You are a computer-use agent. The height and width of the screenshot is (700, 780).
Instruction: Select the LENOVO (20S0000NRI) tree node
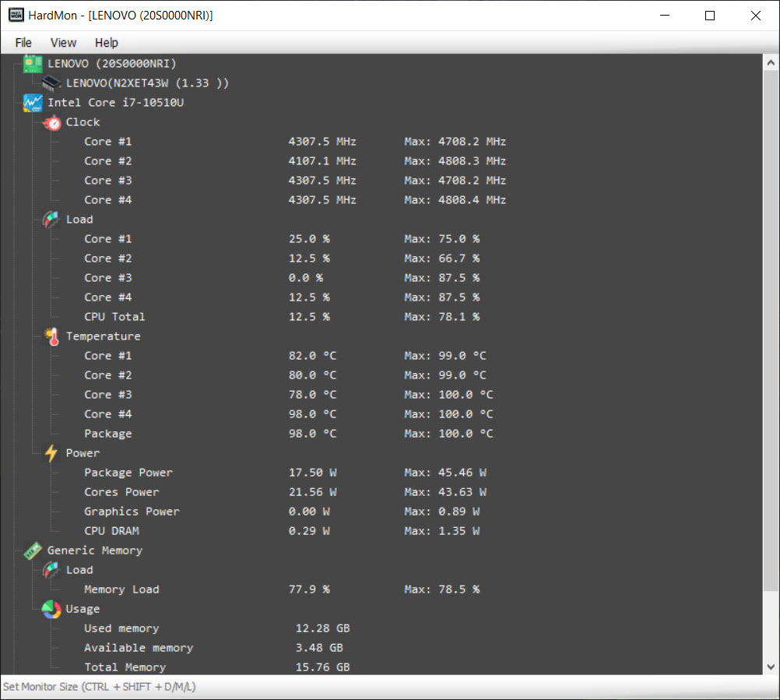click(x=112, y=64)
